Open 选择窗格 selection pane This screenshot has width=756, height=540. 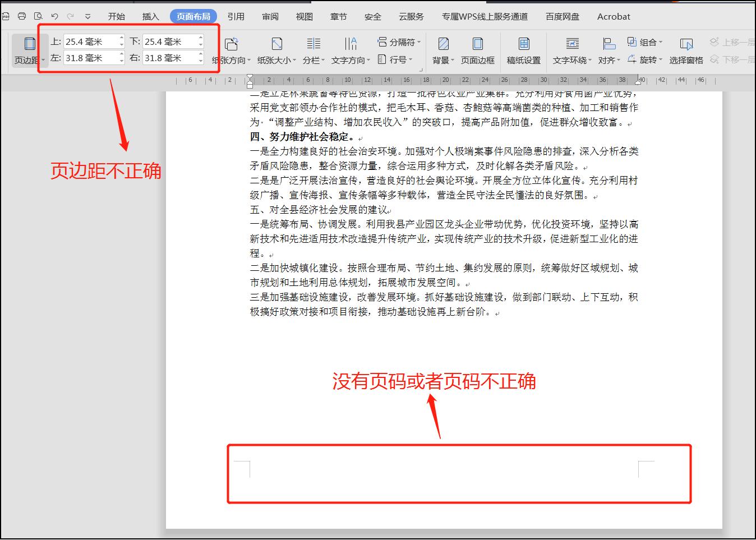[685, 50]
